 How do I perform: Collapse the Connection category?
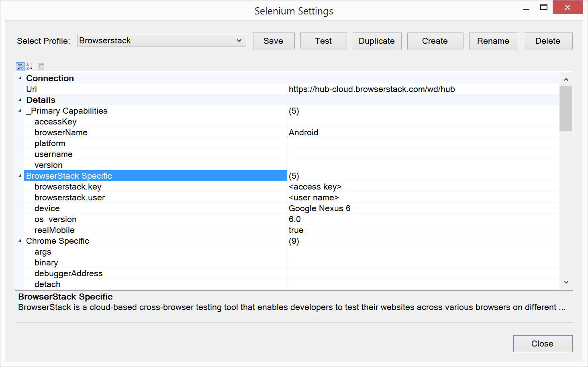click(x=20, y=78)
